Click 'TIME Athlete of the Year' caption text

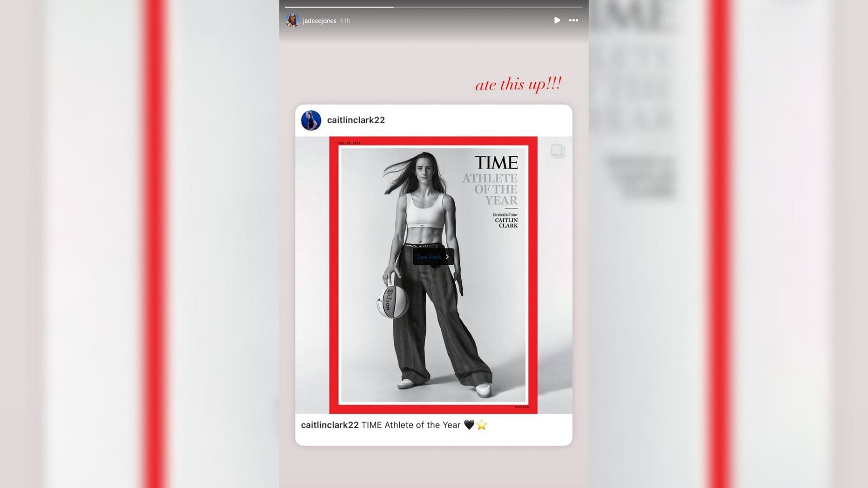(x=411, y=425)
